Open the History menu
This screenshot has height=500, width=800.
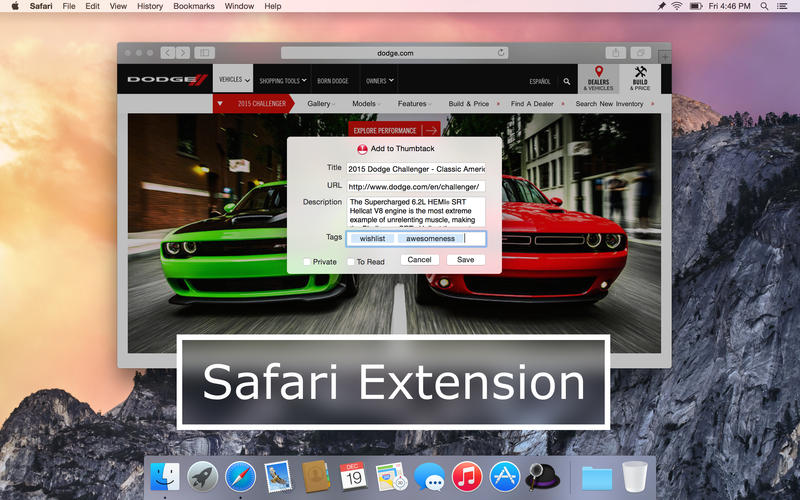pos(150,6)
